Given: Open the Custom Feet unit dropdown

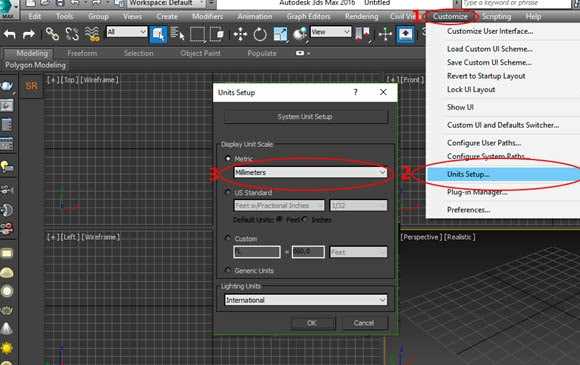Looking at the screenshot, I should (x=358, y=252).
